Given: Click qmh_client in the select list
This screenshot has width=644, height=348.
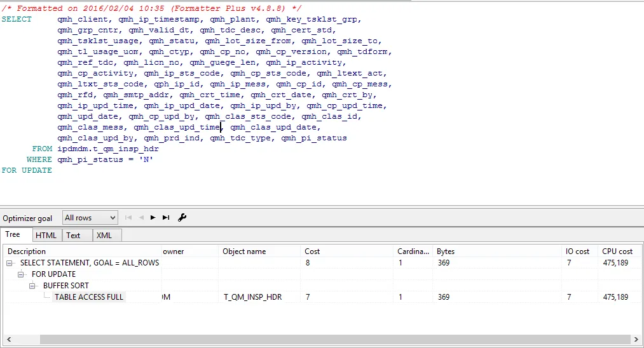Looking at the screenshot, I should click(83, 19).
